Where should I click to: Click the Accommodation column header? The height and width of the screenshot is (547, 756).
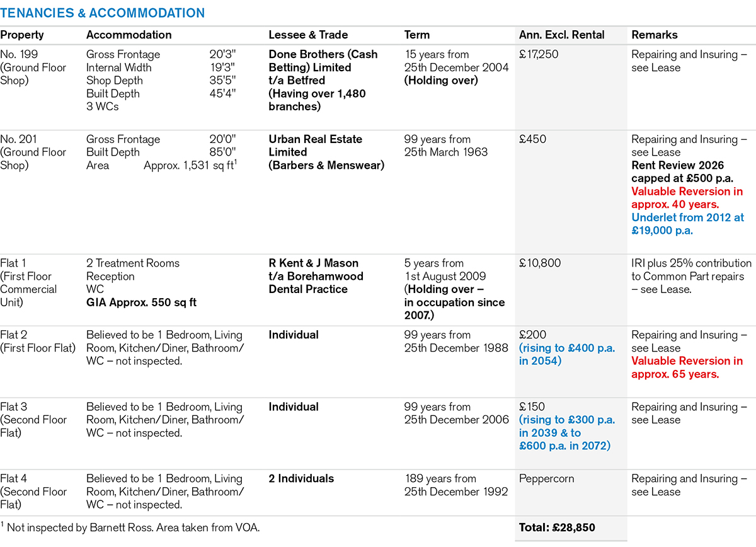coord(129,35)
